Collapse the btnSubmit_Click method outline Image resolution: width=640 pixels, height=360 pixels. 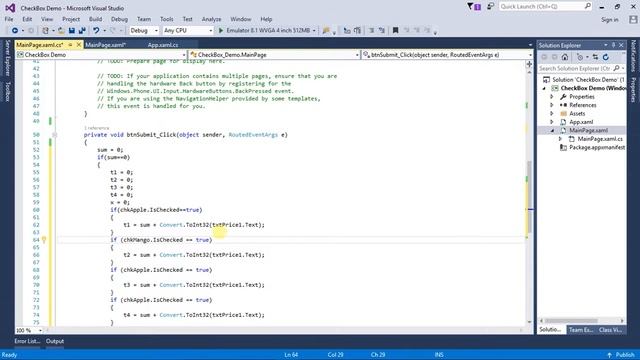pyautogui.click(x=54, y=135)
